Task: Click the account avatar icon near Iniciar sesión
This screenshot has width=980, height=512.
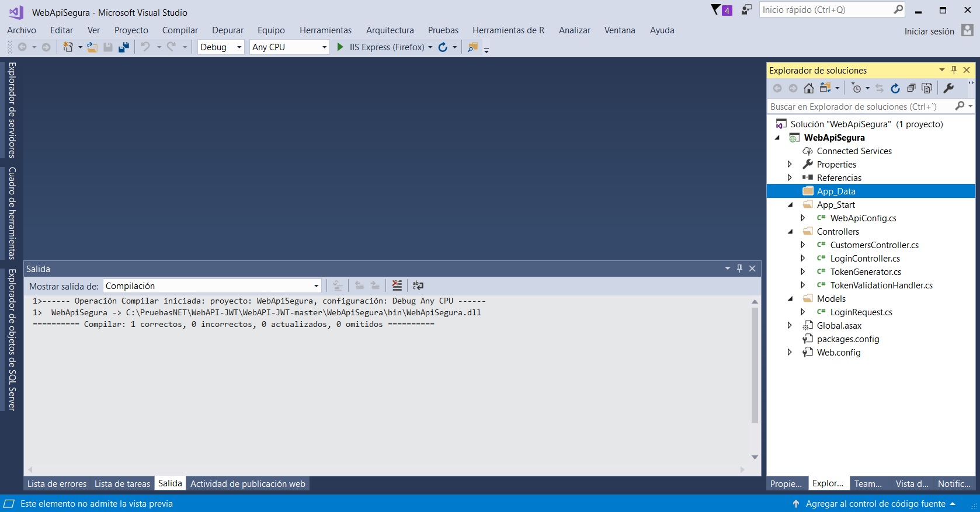Action: 968,30
